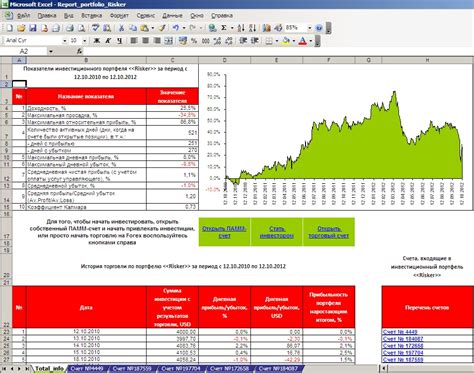
Task: Apply the yellow fill color bucket
Action: 286,41
